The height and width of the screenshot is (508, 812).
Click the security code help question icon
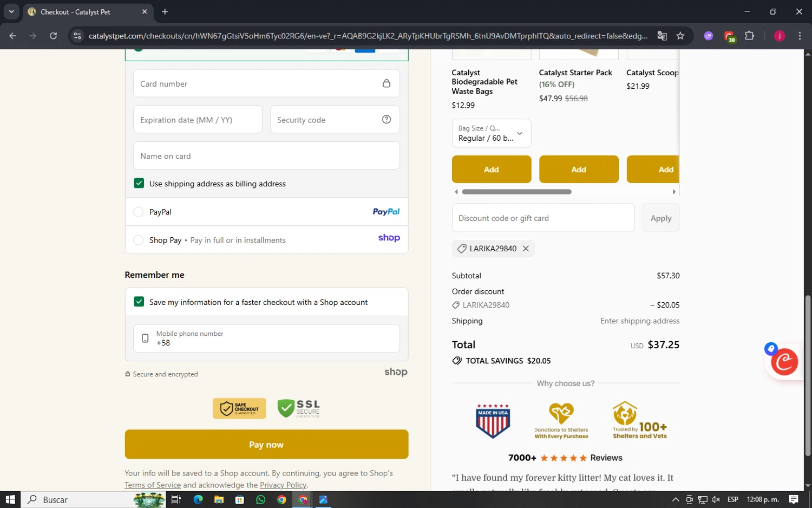[x=387, y=120]
